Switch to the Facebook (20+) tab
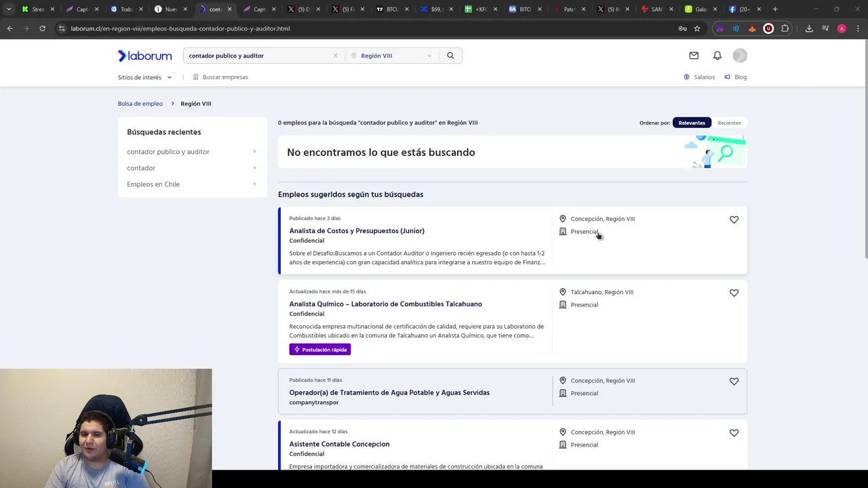The image size is (868, 488). (x=744, y=9)
